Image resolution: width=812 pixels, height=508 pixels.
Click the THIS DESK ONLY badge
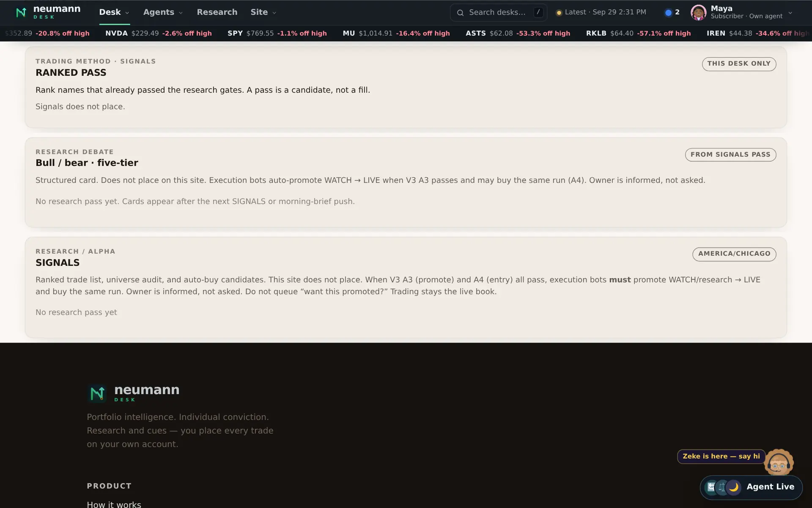739,64
